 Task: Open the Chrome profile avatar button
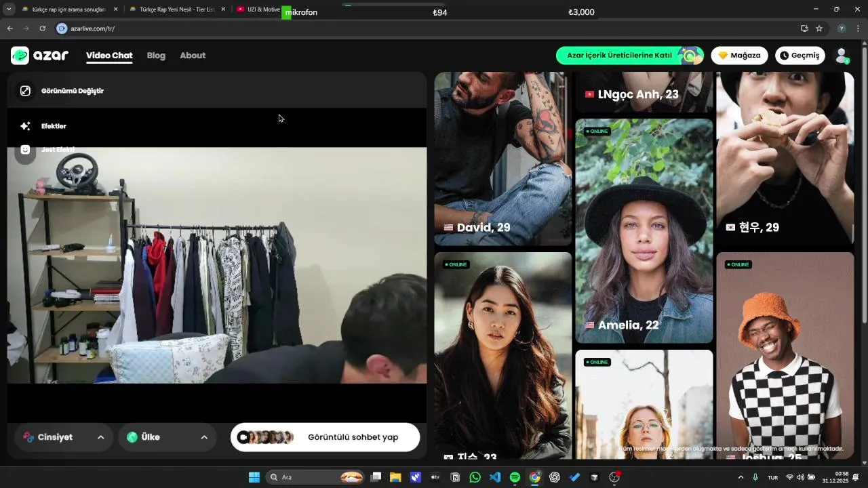pos(842,28)
